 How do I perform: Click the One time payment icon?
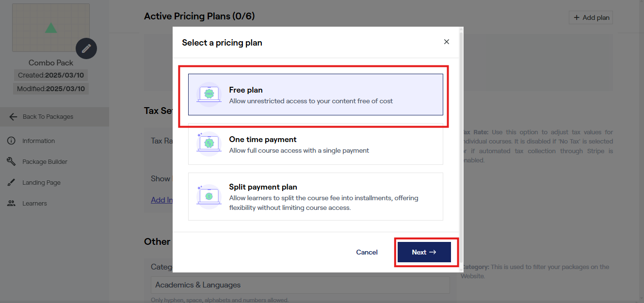pyautogui.click(x=209, y=143)
